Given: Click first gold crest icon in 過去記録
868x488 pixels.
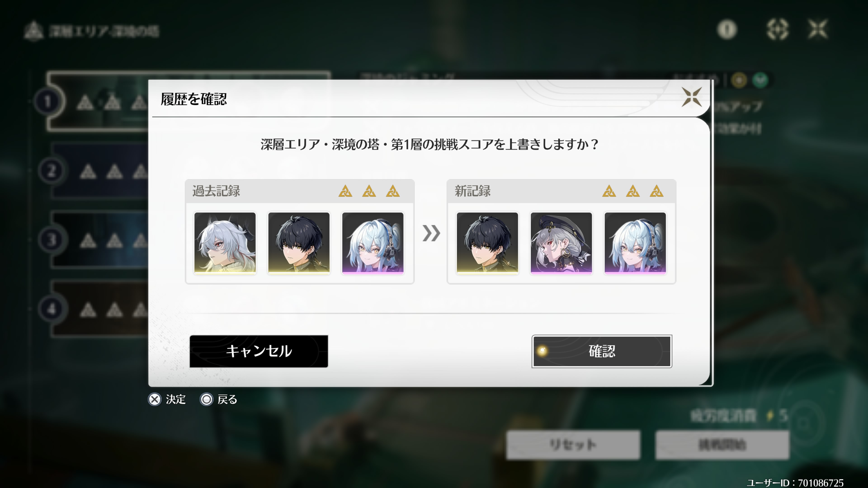Looking at the screenshot, I should 345,191.
